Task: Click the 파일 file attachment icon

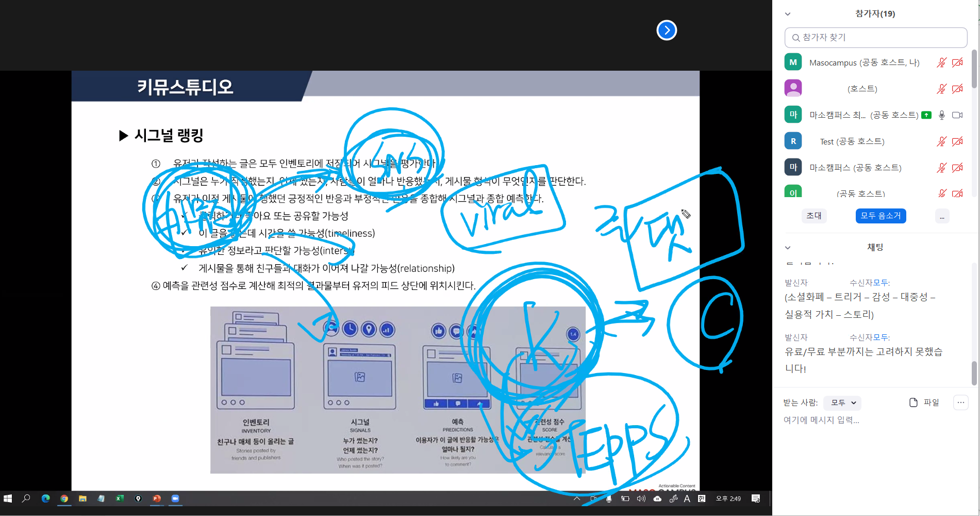Action: (913, 402)
